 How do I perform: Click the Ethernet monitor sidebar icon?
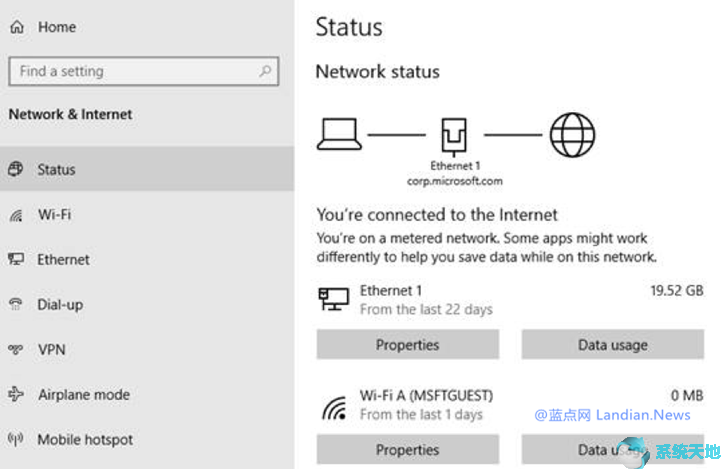16,259
